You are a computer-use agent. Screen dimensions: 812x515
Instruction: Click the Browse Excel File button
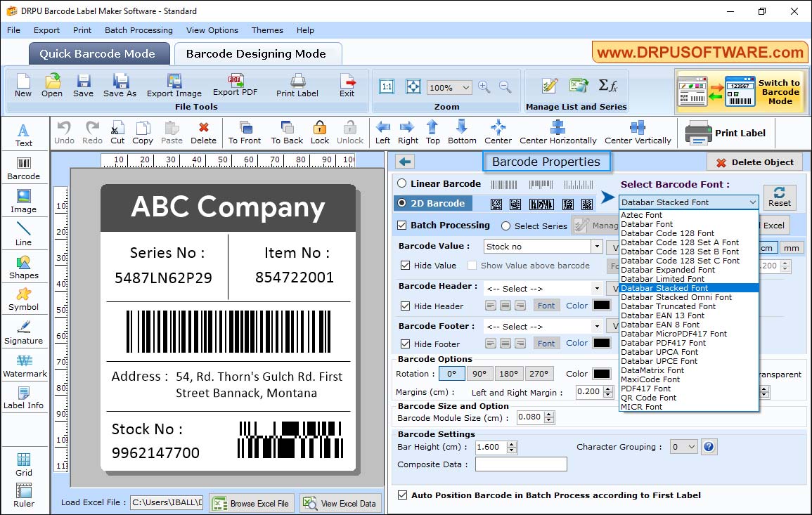251,502
